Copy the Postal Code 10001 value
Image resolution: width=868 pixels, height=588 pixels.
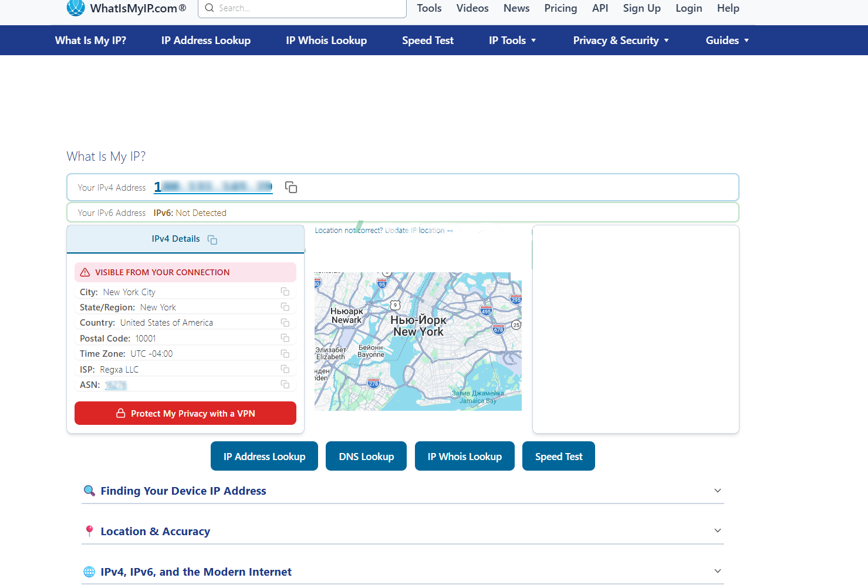pos(285,338)
